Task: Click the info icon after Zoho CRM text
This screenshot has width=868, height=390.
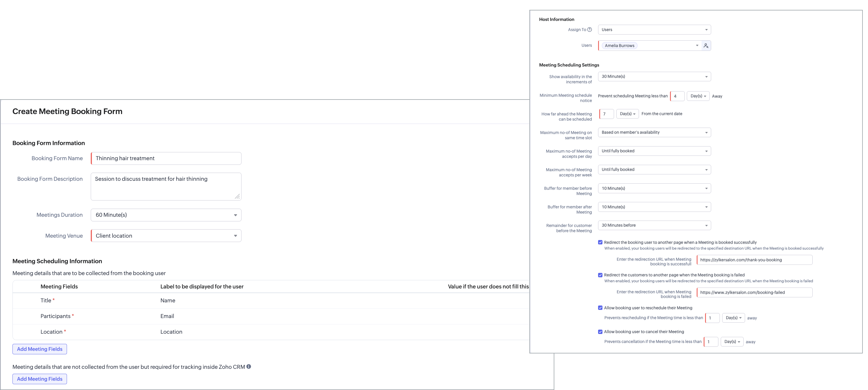Action: [249, 366]
